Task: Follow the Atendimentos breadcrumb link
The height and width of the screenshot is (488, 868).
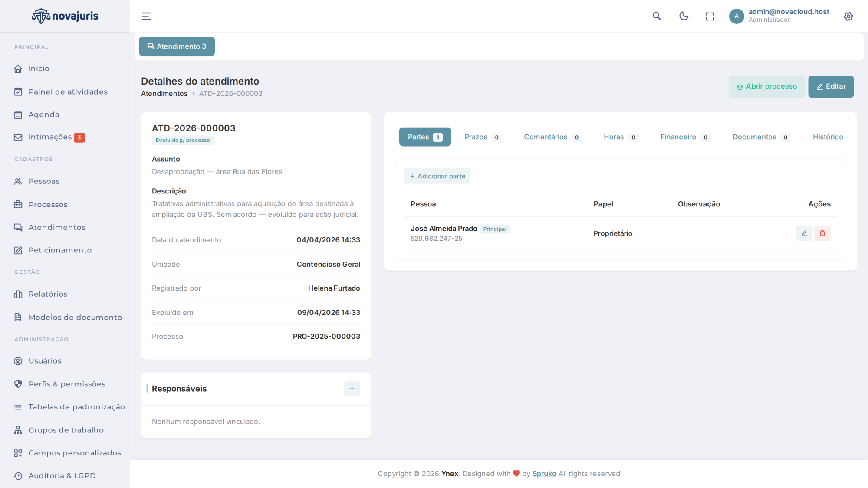Action: 164,94
